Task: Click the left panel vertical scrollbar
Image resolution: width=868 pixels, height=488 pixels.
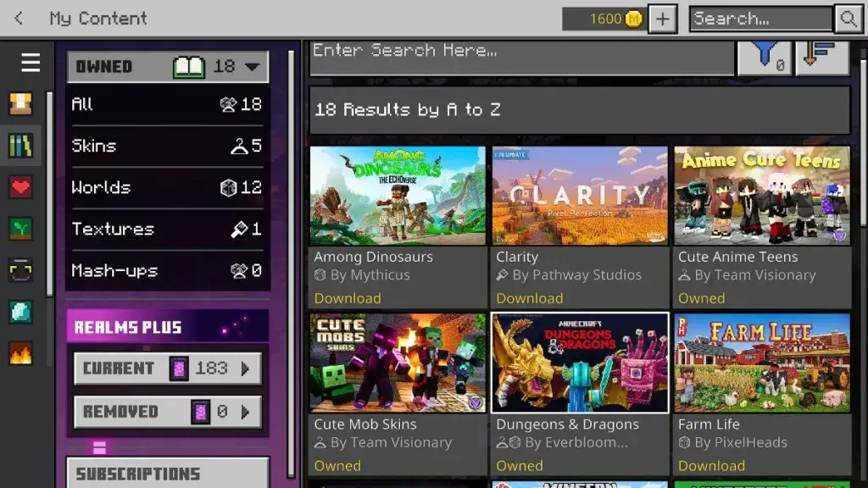Action: (291, 263)
